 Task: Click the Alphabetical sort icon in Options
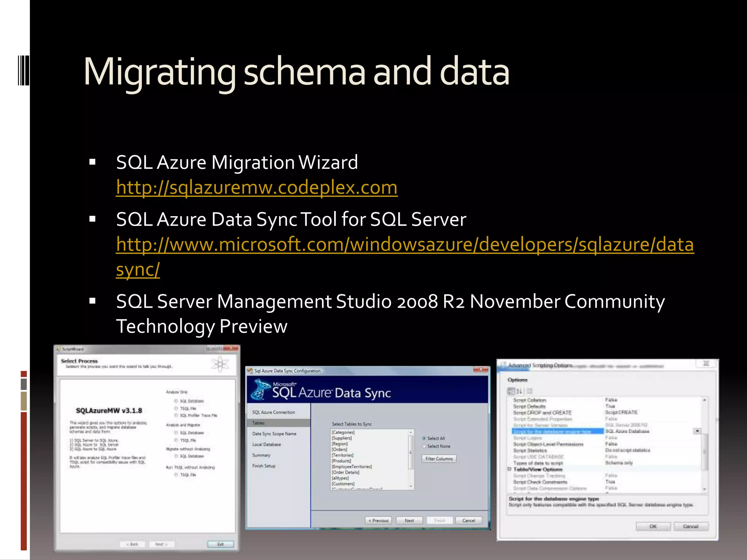(x=519, y=391)
